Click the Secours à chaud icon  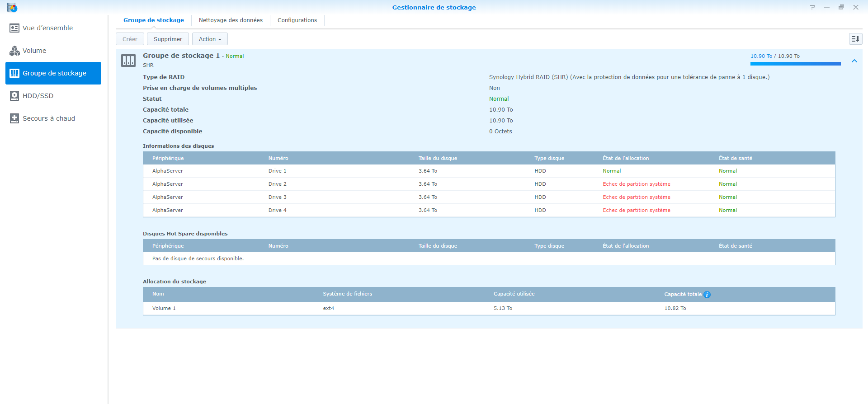(x=14, y=118)
